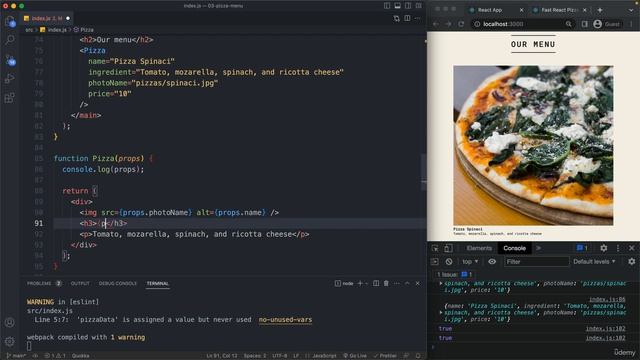Click the zoom magnifier in address bar

tap(569, 24)
